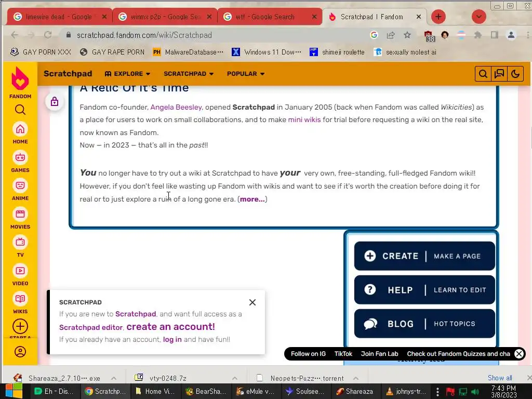Open the Fandom logo home link
532x399 pixels.
point(20,83)
